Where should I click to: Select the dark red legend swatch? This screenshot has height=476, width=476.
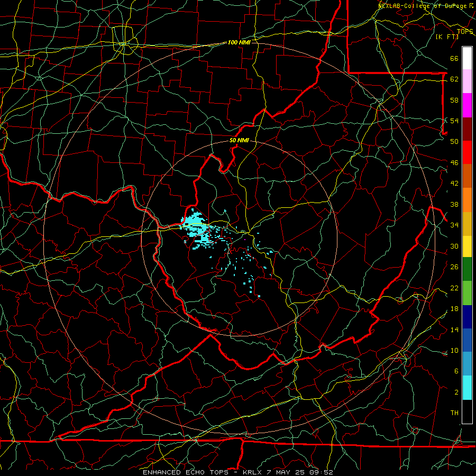467,129
